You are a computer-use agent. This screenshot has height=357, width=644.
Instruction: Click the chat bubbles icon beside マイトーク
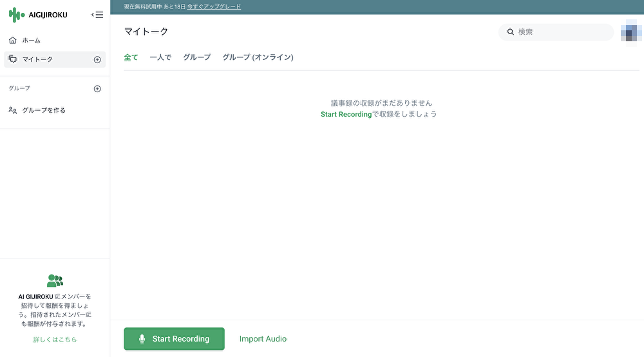coord(13,59)
